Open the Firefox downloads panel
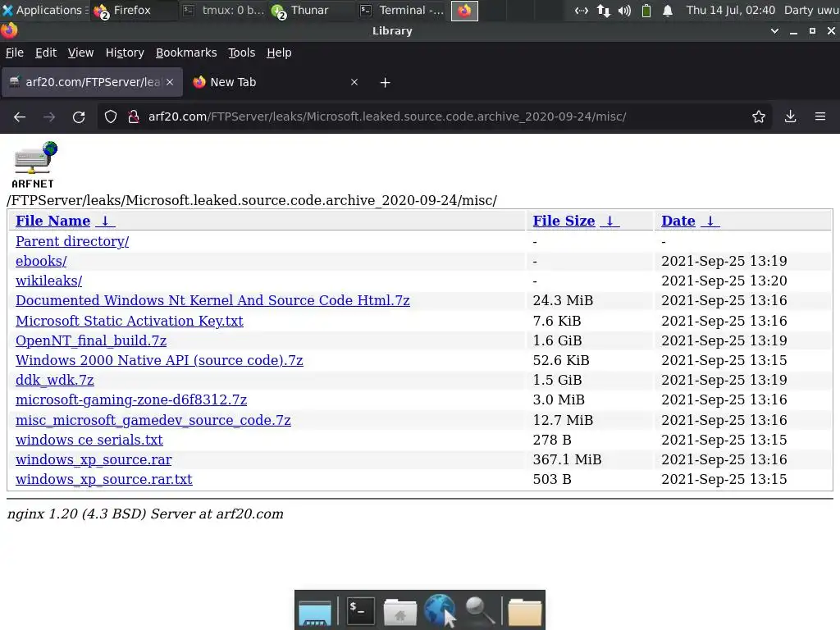The height and width of the screenshot is (630, 840). coord(790,116)
